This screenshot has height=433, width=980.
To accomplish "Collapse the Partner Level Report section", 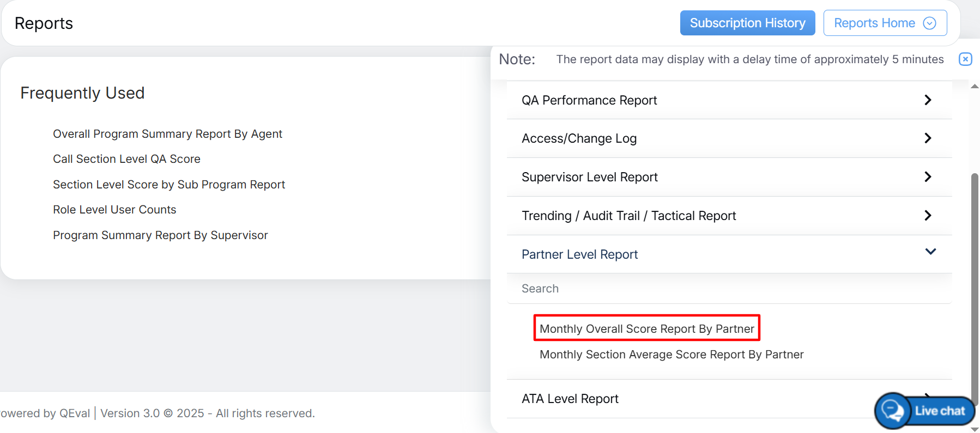I will click(930, 252).
